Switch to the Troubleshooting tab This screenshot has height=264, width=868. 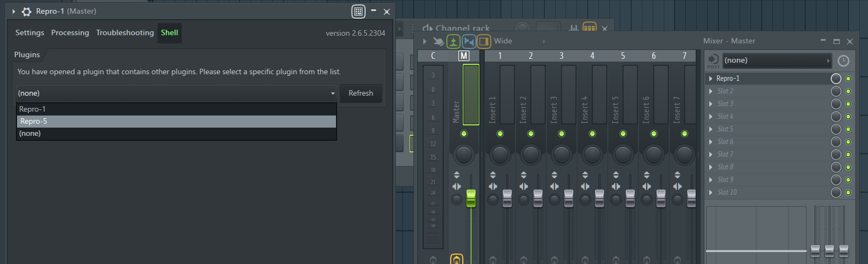coord(125,32)
